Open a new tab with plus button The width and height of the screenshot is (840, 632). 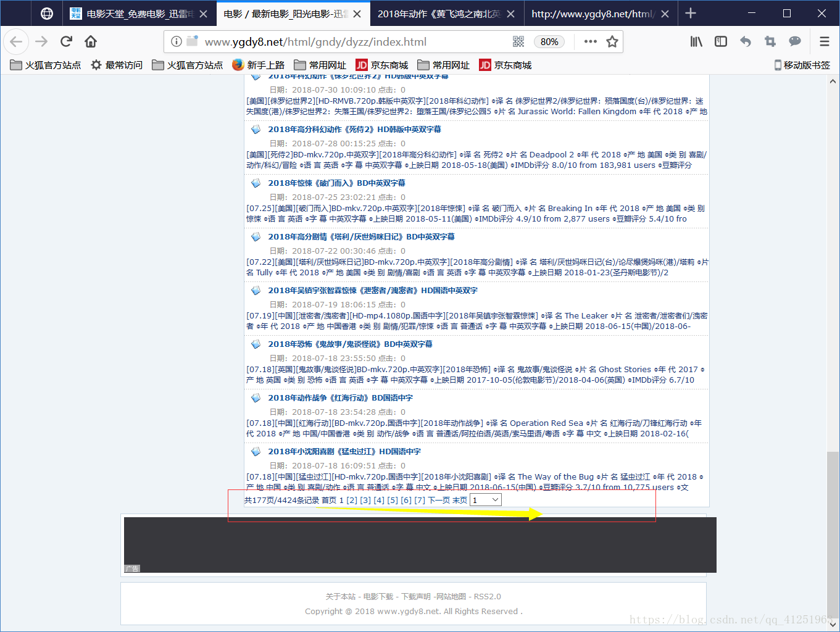[691, 13]
